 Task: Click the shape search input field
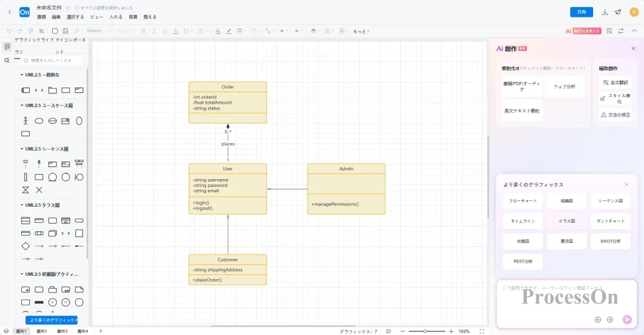53,61
